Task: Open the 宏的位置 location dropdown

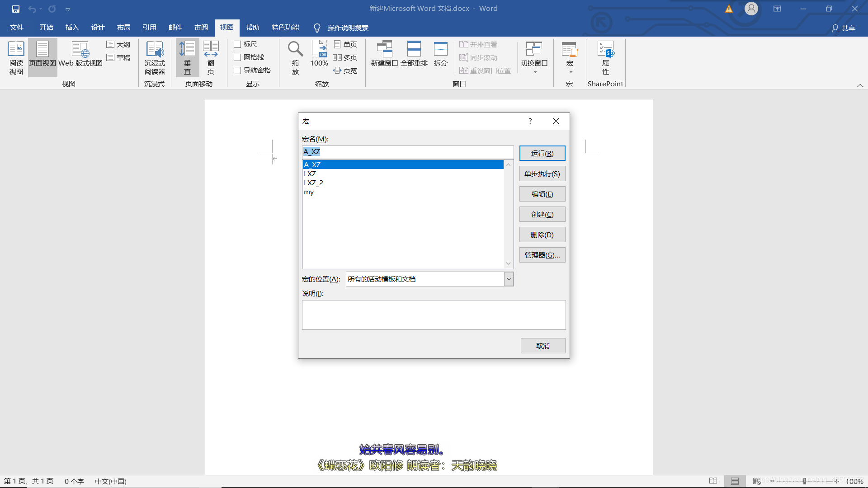Action: click(509, 279)
